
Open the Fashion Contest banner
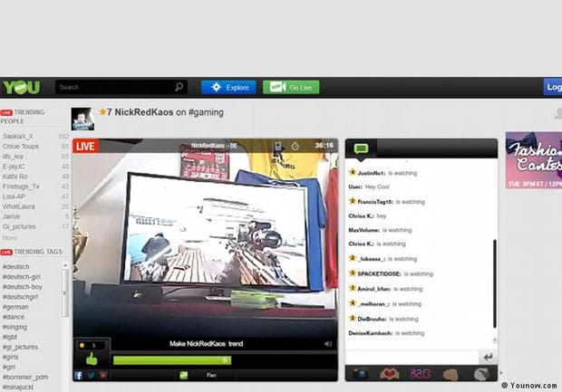tap(534, 160)
